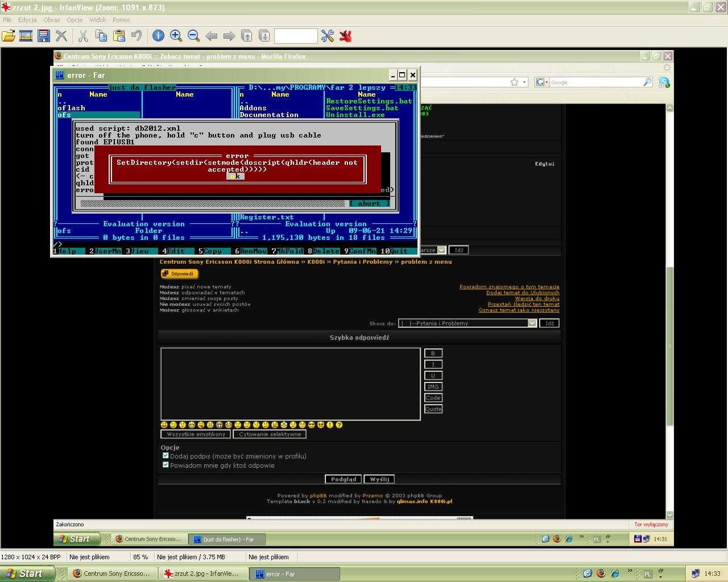Open the Pytania i Problemy jump dropdown
Image resolution: width=728 pixels, height=582 pixels.
[468, 323]
